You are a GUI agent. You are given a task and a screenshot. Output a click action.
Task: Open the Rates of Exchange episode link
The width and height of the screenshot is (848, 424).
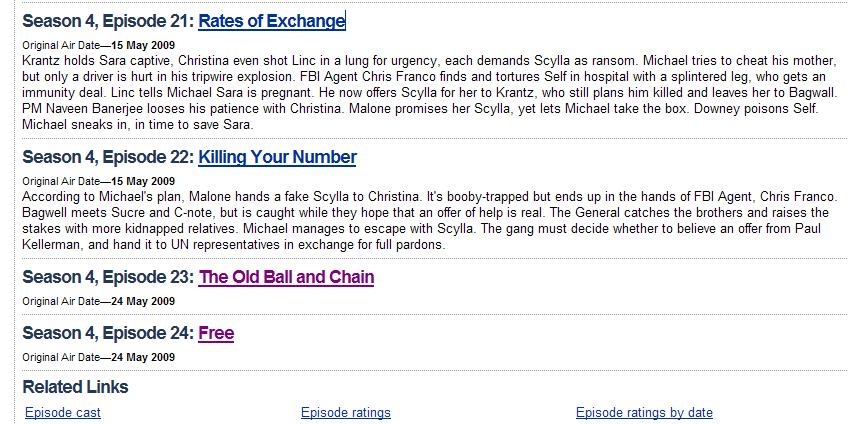[271, 21]
